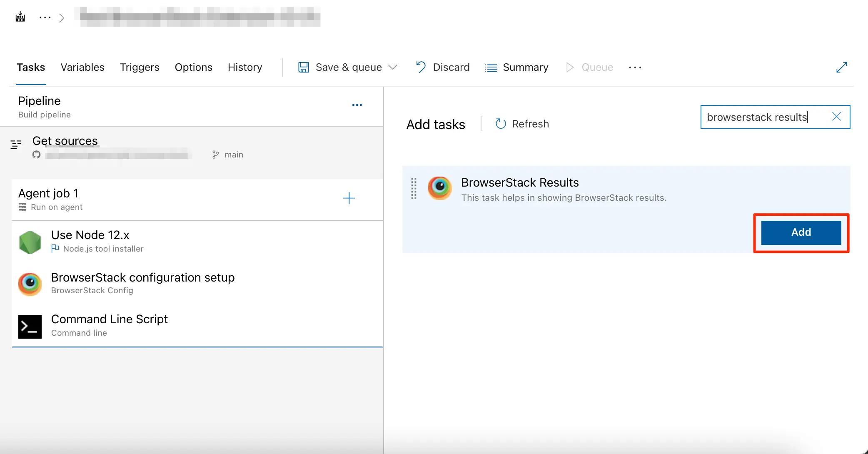868x454 pixels.
Task: Click the Azure Pipelines build icon in breadcrumb
Action: coord(20,17)
